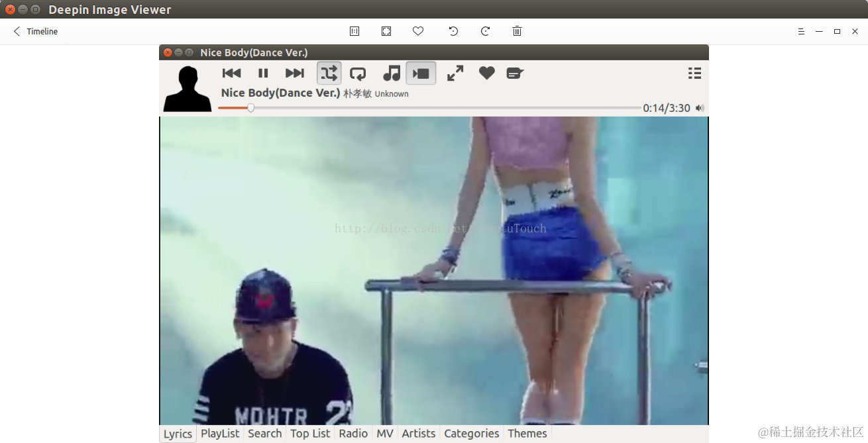Open Deepin Image Viewer main menu
The height and width of the screenshot is (443, 868).
coord(801,31)
